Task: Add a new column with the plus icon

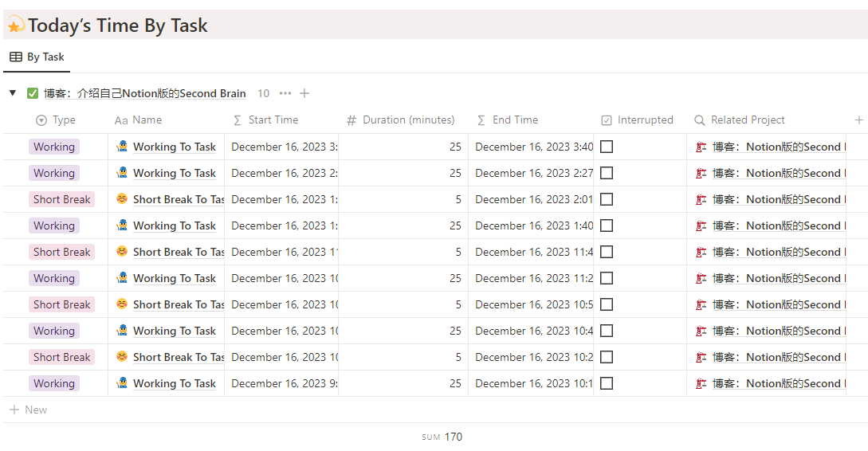Action: point(858,120)
